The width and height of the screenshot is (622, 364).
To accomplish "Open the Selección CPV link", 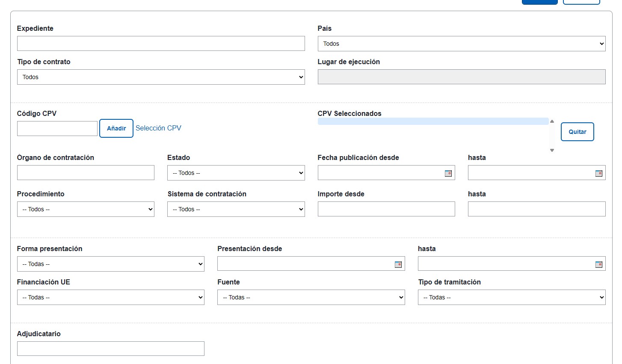I will click(158, 128).
